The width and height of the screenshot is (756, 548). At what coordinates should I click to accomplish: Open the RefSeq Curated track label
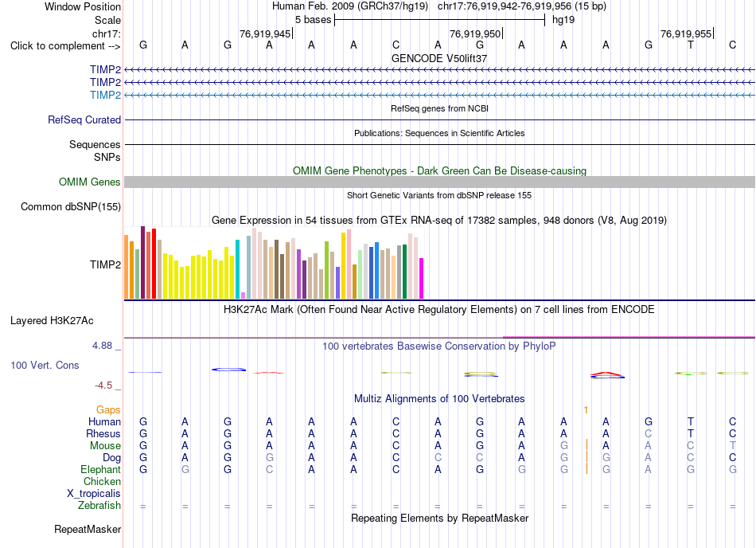84,119
